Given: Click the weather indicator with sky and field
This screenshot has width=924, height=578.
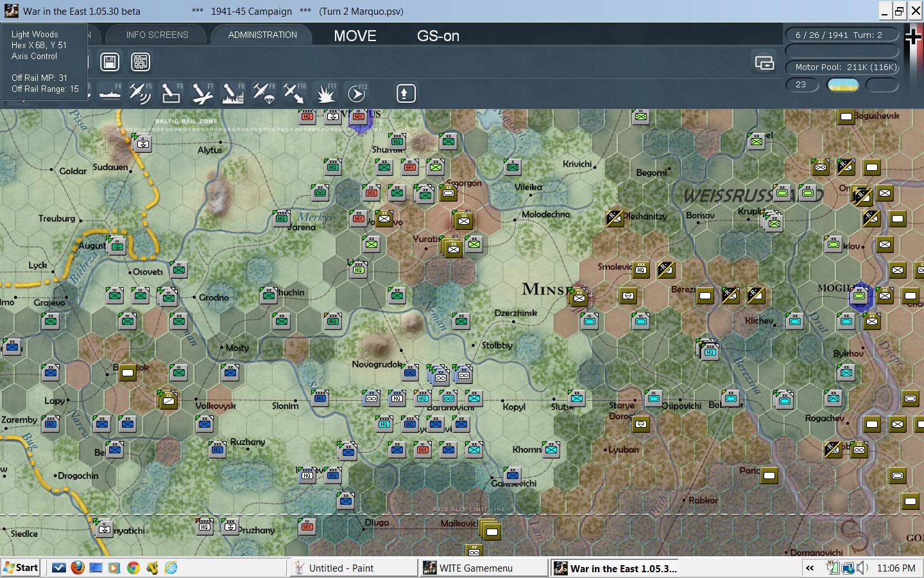Looking at the screenshot, I should (843, 85).
